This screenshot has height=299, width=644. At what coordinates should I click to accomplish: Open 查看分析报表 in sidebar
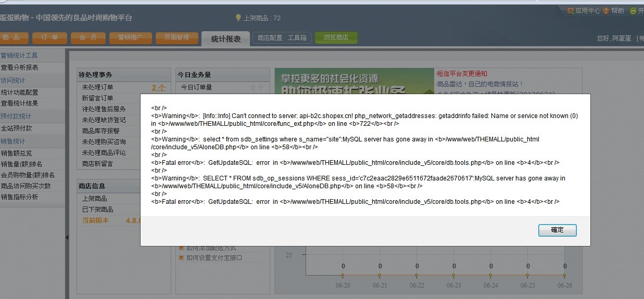(x=20, y=68)
